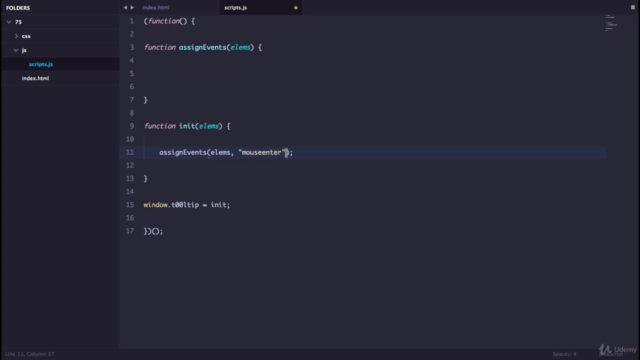Collapse the 75 root folder
The height and width of the screenshot is (360, 640).
(x=9, y=22)
